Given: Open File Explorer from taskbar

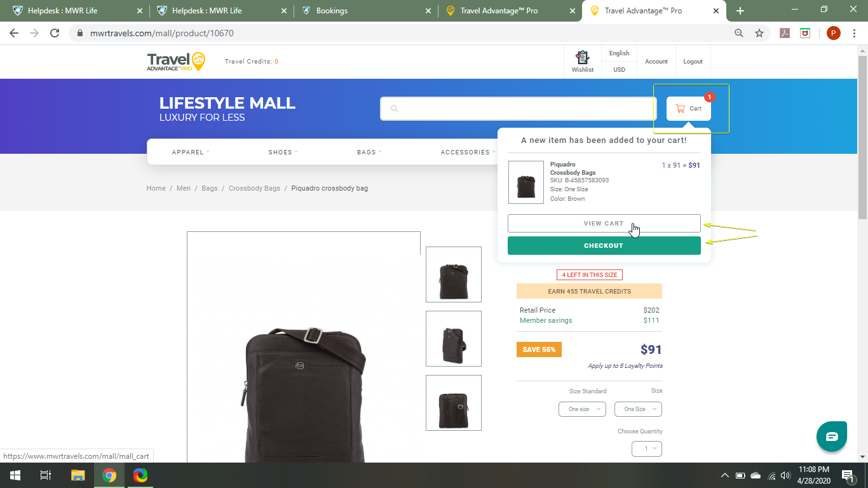Looking at the screenshot, I should pos(78,475).
